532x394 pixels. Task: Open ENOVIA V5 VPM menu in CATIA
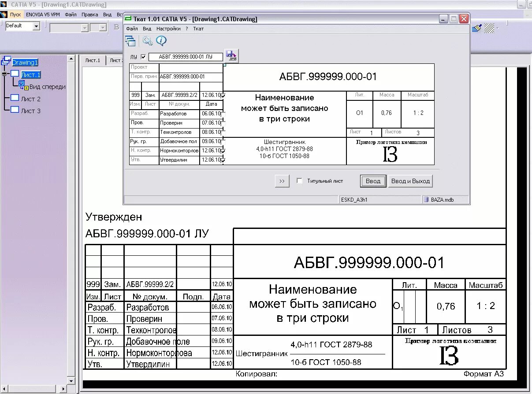(x=43, y=14)
